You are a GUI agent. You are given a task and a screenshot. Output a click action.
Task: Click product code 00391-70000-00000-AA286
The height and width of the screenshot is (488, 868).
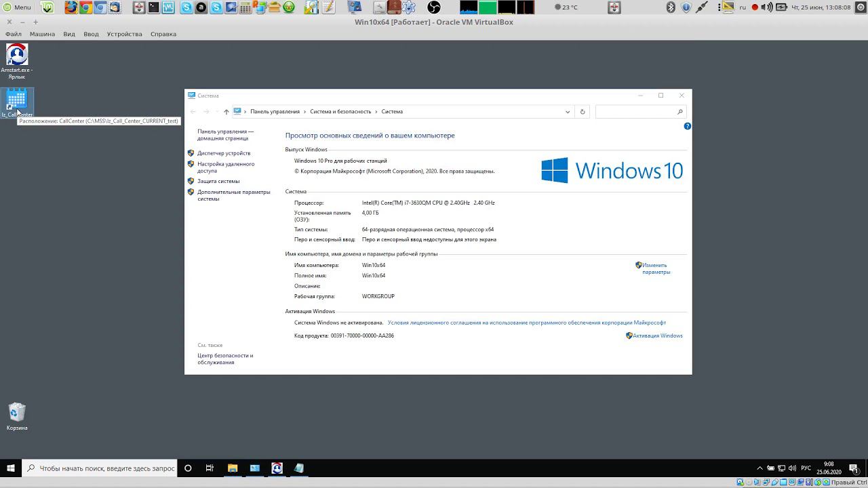(x=362, y=335)
